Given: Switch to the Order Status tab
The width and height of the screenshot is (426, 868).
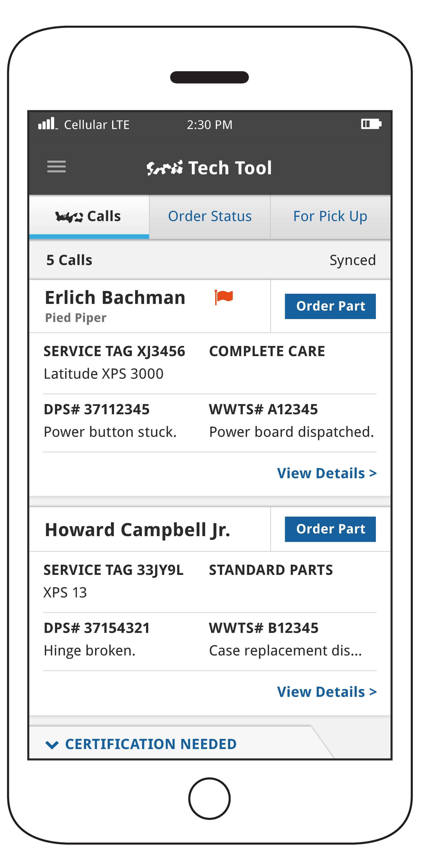Looking at the screenshot, I should [210, 217].
